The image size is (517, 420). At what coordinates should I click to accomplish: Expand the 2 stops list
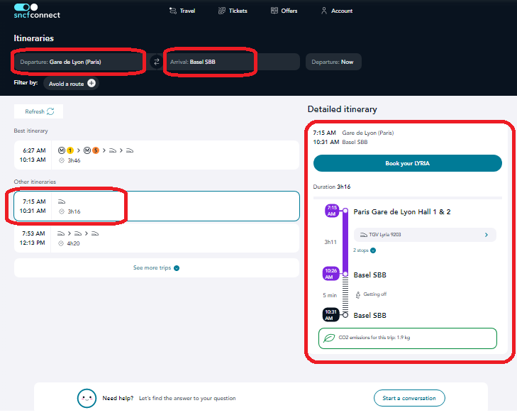tap(365, 250)
